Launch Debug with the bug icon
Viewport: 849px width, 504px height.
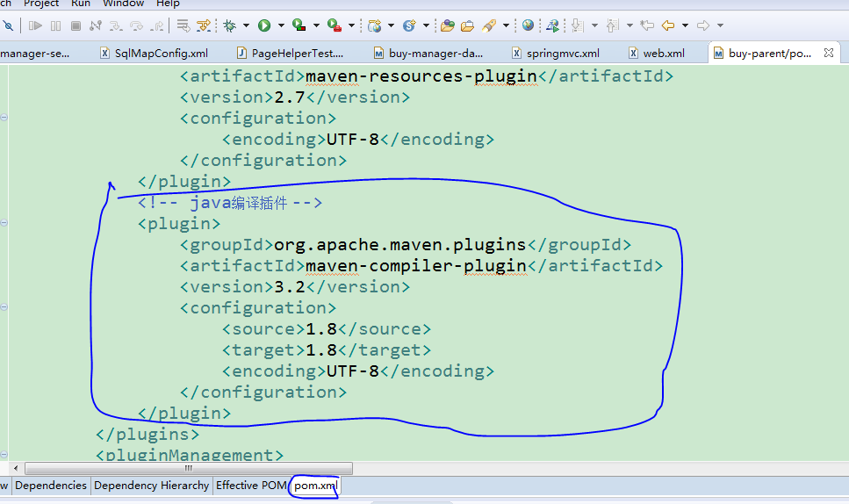point(229,25)
